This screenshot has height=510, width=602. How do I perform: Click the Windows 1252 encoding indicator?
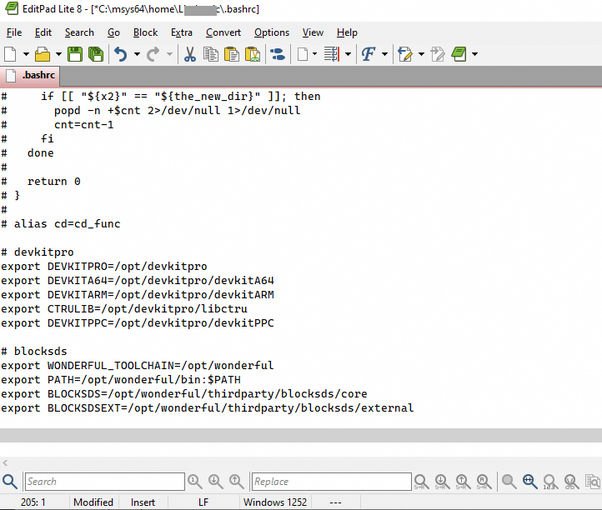coord(275,502)
